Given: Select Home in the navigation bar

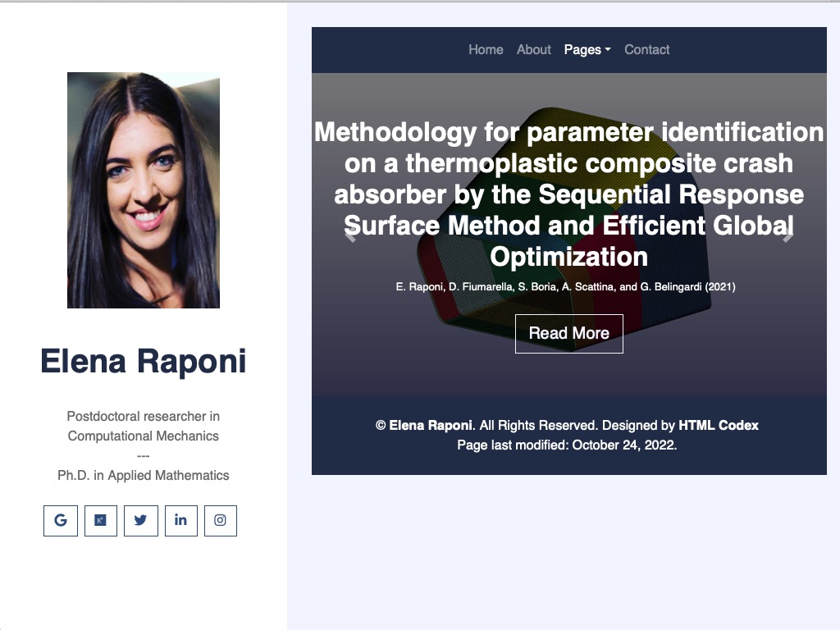Looking at the screenshot, I should tap(486, 50).
